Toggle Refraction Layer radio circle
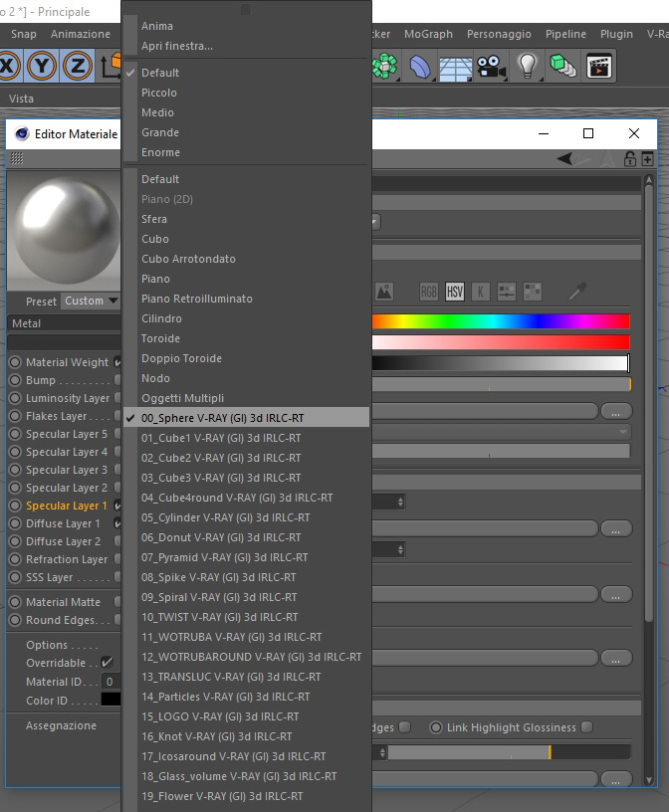The image size is (669, 812). tap(16, 559)
